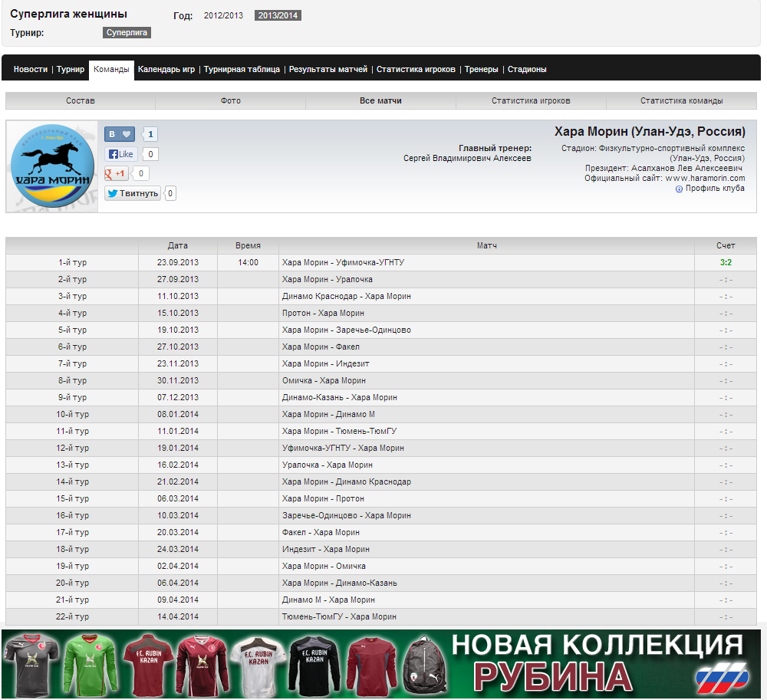Switch to the Состав sub-tab
767x700 pixels.
(81, 100)
